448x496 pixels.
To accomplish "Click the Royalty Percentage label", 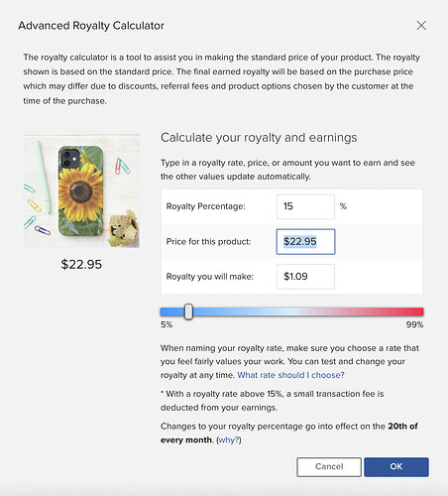I will pos(206,206).
